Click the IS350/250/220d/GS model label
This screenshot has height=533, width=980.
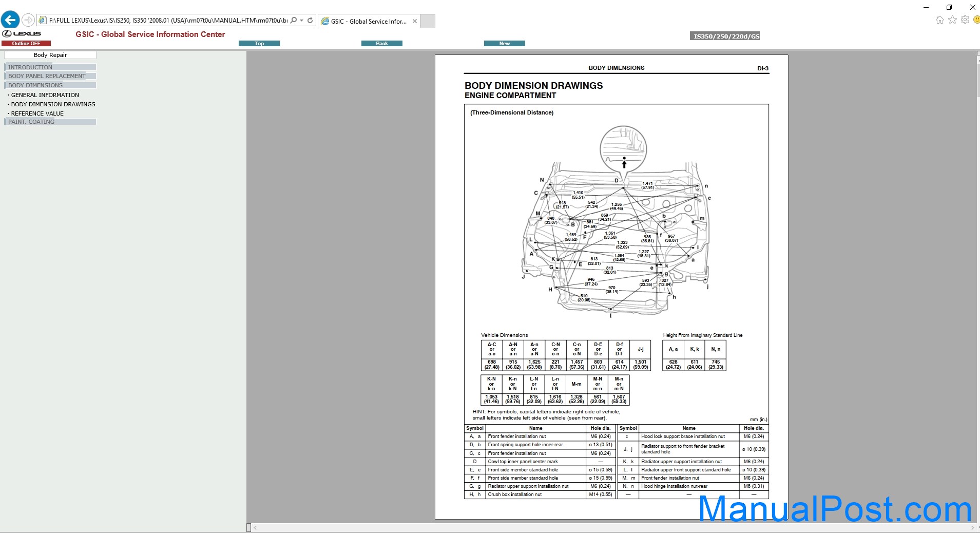click(x=725, y=36)
